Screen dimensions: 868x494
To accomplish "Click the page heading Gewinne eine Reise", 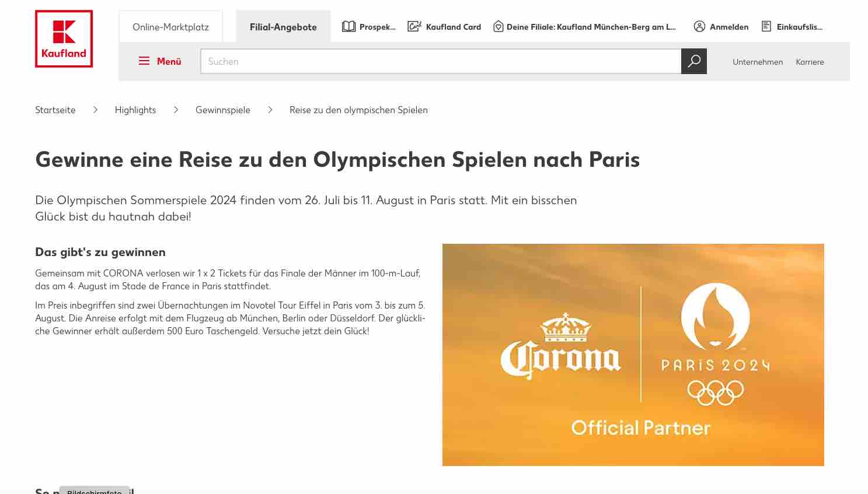I will (x=337, y=159).
